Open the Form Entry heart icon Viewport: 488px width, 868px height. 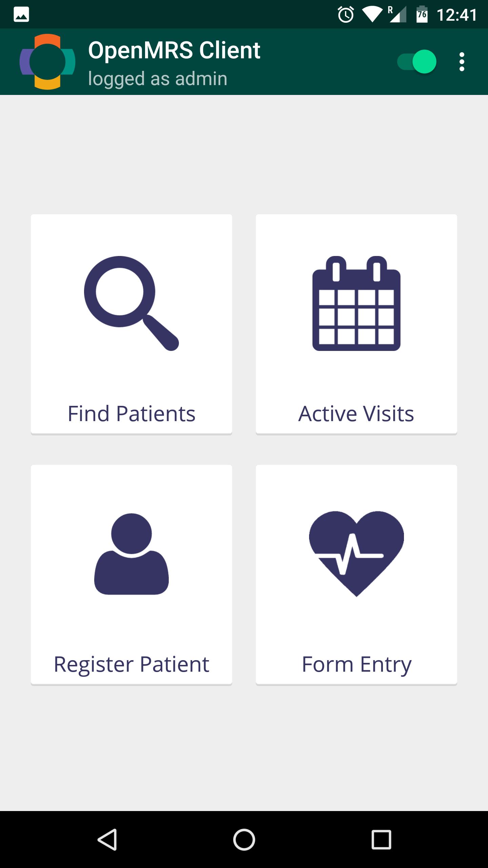pyautogui.click(x=356, y=554)
